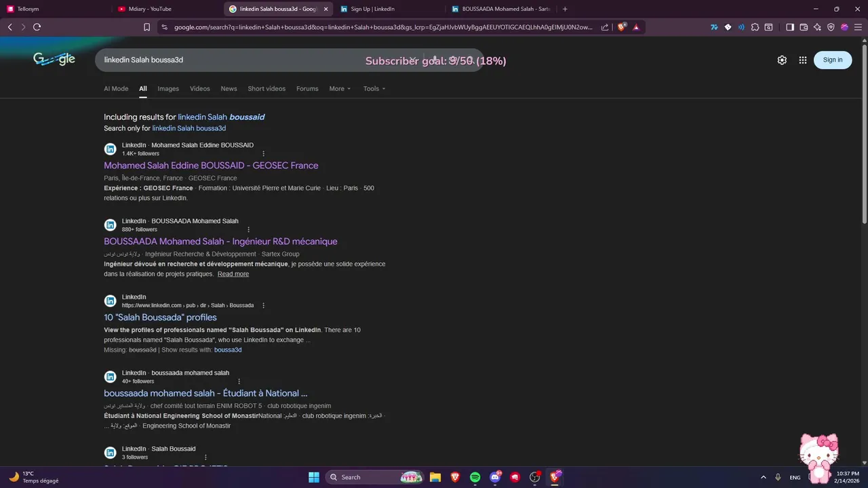Screen dimensions: 868x488
Task: Open Discord from the taskbar
Action: click(495, 477)
